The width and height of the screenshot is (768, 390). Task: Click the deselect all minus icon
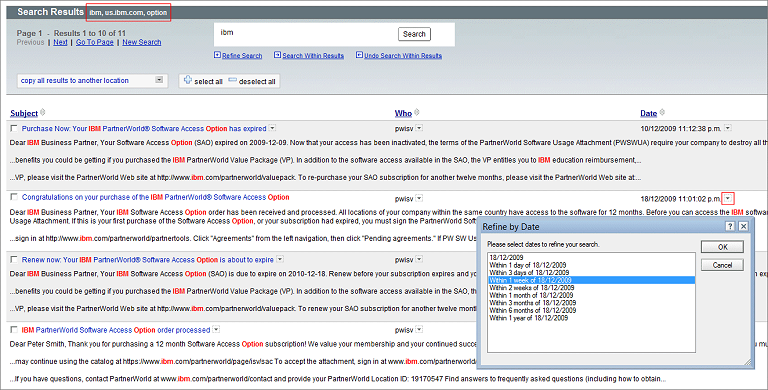click(x=232, y=80)
